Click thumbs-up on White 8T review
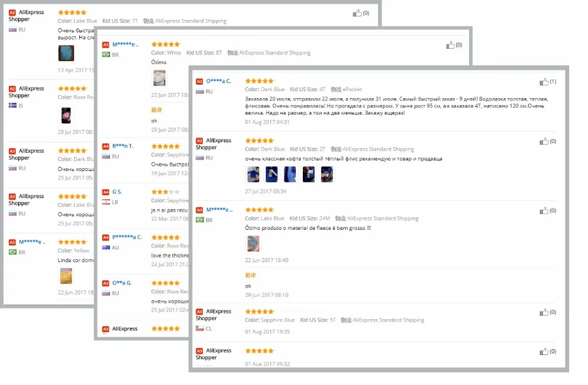 (x=450, y=45)
